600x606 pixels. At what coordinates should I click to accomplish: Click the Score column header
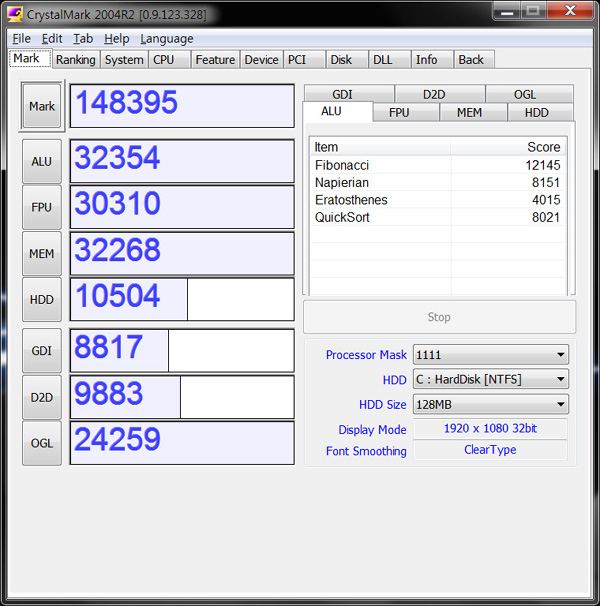coord(508,147)
